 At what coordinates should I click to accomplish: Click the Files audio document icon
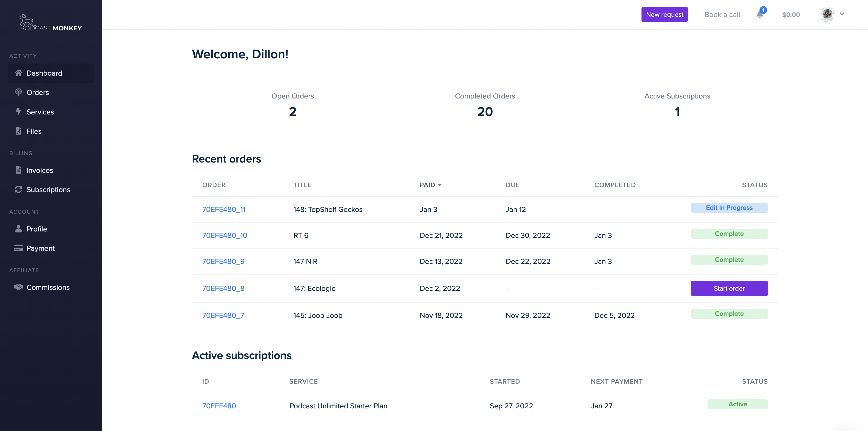(19, 131)
